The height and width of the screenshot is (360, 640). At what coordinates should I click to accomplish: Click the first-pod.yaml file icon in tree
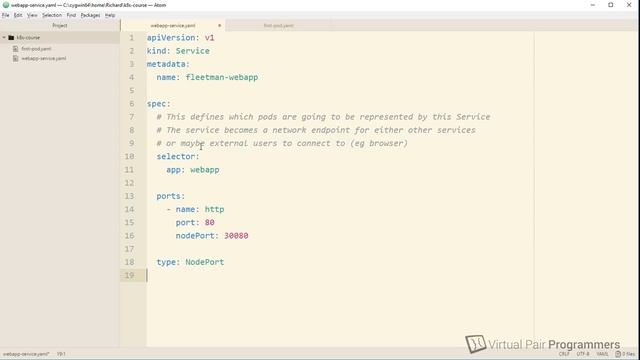16,49
